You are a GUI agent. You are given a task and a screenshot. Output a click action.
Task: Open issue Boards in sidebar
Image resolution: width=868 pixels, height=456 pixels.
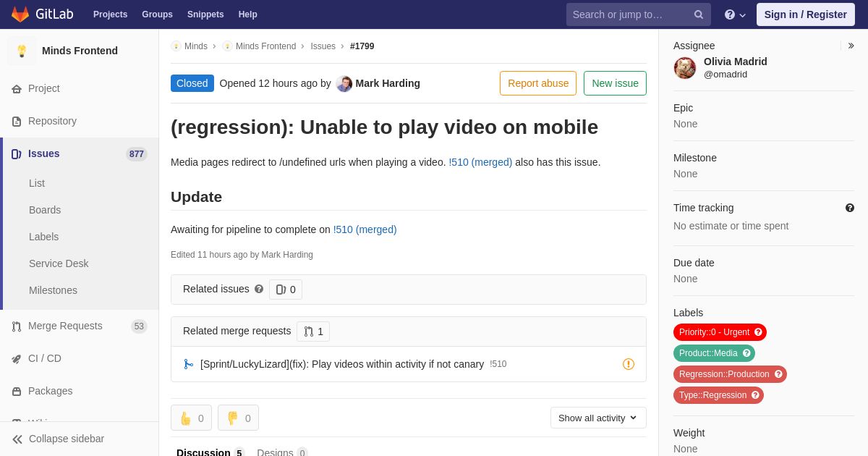45,210
